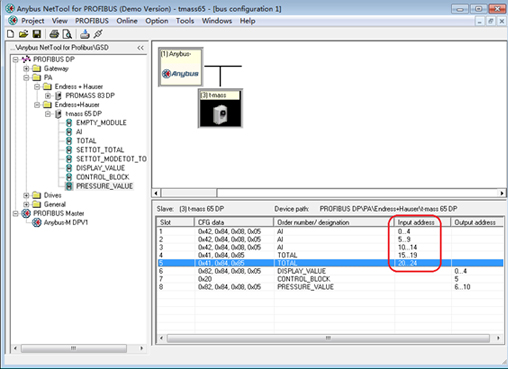The image size is (508, 369).
Task: Click the Input address column header
Action: 422,222
